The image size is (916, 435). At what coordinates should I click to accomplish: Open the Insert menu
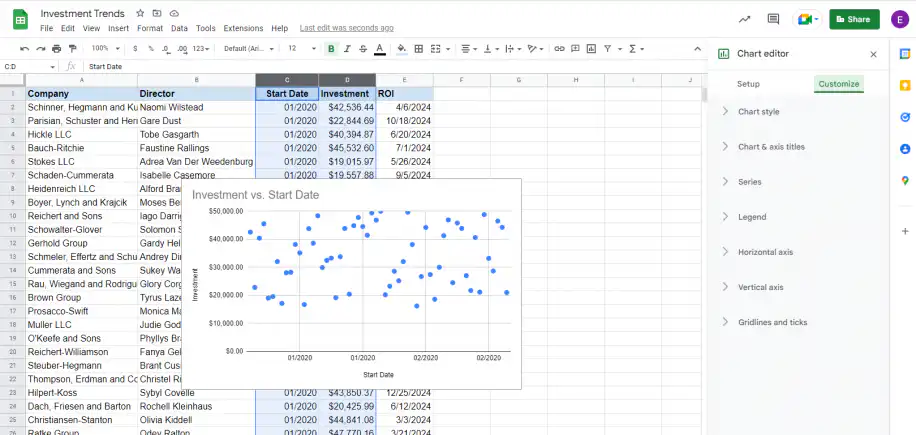pyautogui.click(x=119, y=28)
